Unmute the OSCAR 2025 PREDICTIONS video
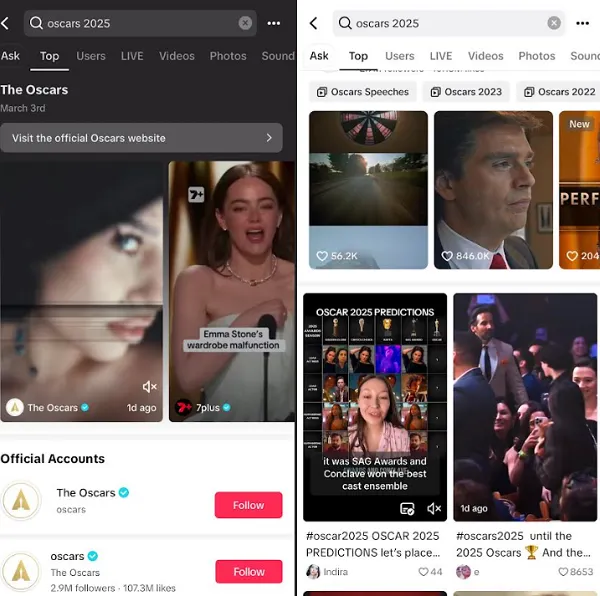 (434, 508)
